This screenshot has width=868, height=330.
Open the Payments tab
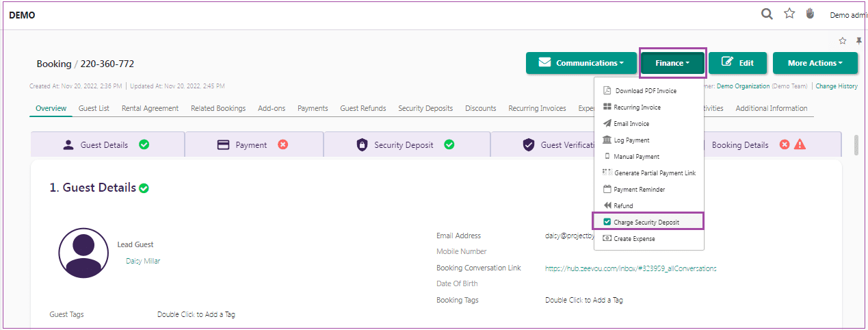[313, 108]
